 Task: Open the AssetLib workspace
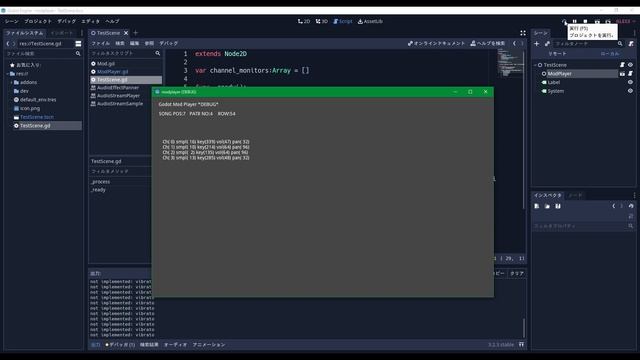pos(370,21)
